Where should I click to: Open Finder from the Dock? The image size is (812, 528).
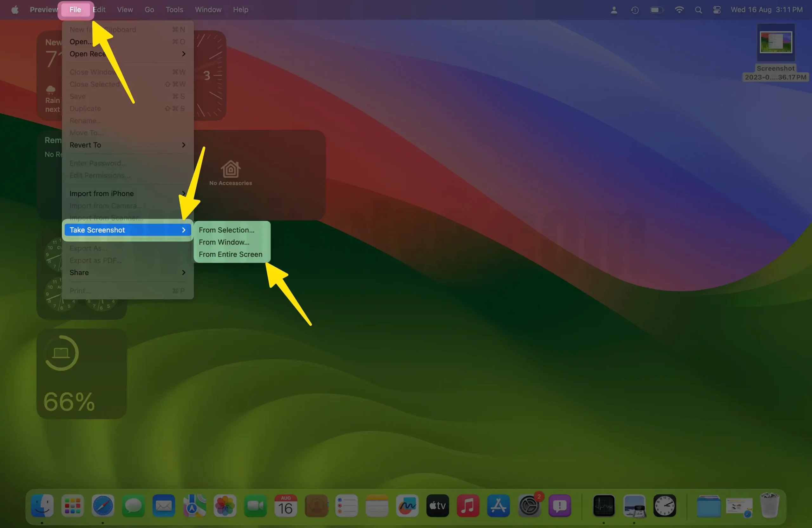pyautogui.click(x=42, y=505)
